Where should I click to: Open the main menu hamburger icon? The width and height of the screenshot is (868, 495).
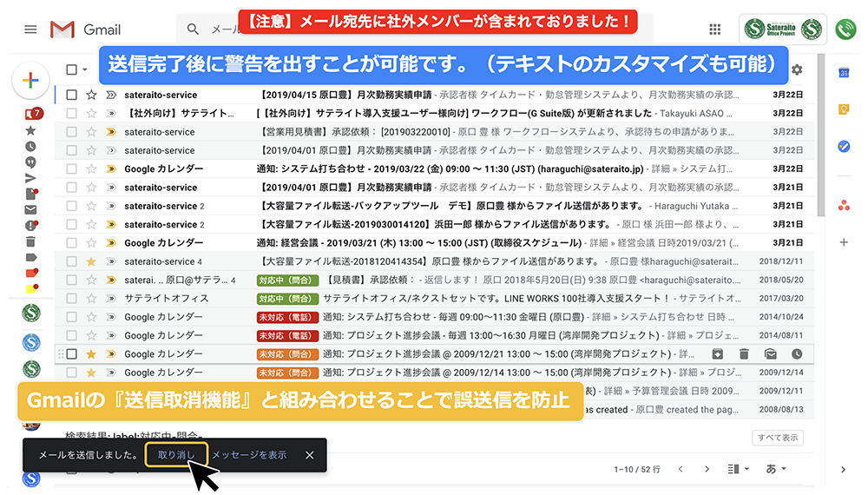click(x=30, y=30)
